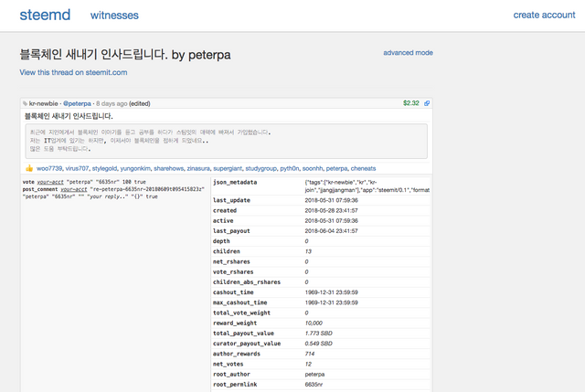Select the active field label
585x392 pixels.
(x=223, y=221)
